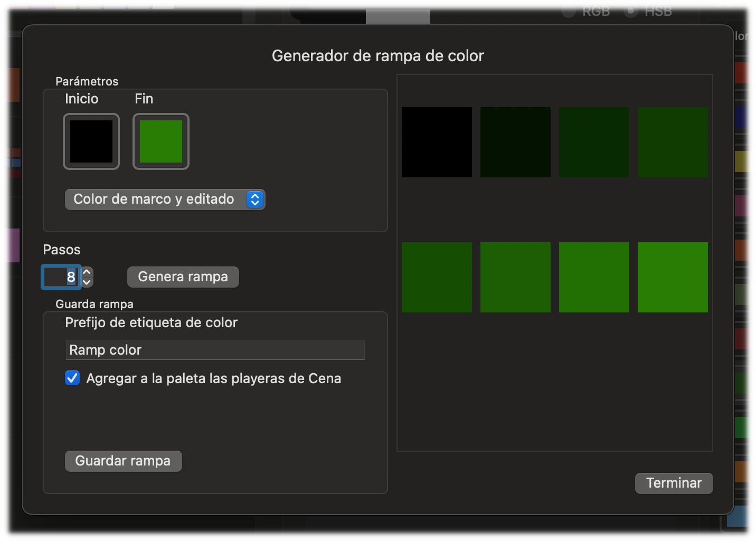
Task: Open the 'Color de marco y editado' dropdown
Action: 165,199
